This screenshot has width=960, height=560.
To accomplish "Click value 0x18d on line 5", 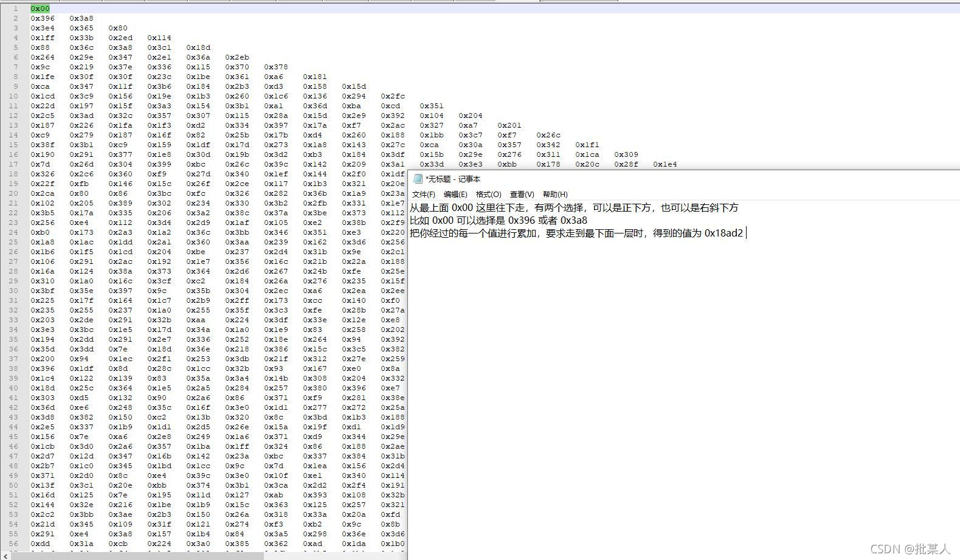I will pos(198,47).
